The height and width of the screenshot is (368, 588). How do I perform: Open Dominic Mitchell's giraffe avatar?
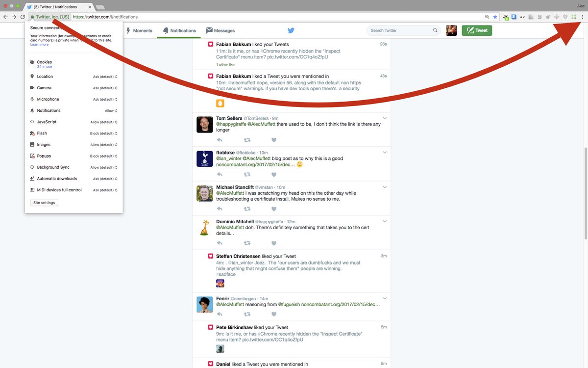coord(204,228)
